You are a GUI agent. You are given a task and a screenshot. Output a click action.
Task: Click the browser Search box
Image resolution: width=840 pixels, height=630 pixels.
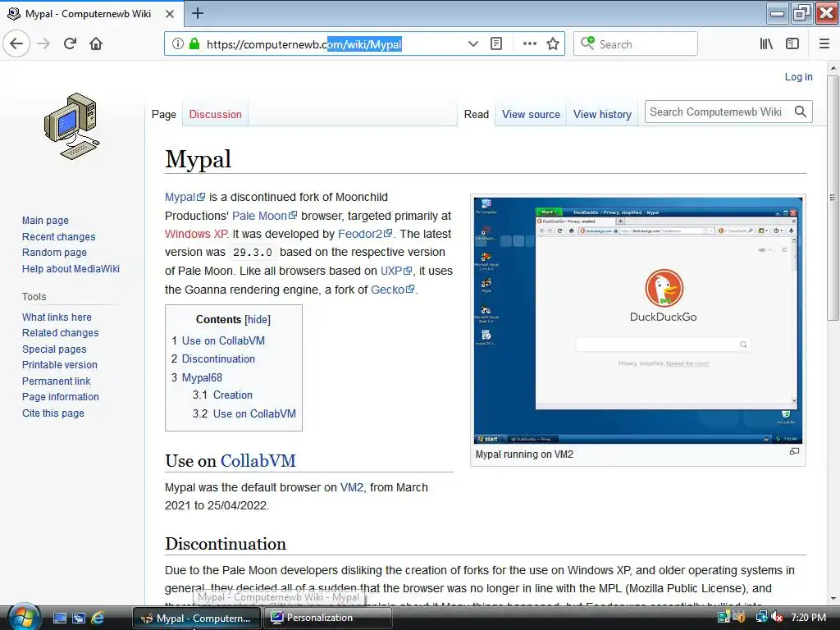click(636, 44)
